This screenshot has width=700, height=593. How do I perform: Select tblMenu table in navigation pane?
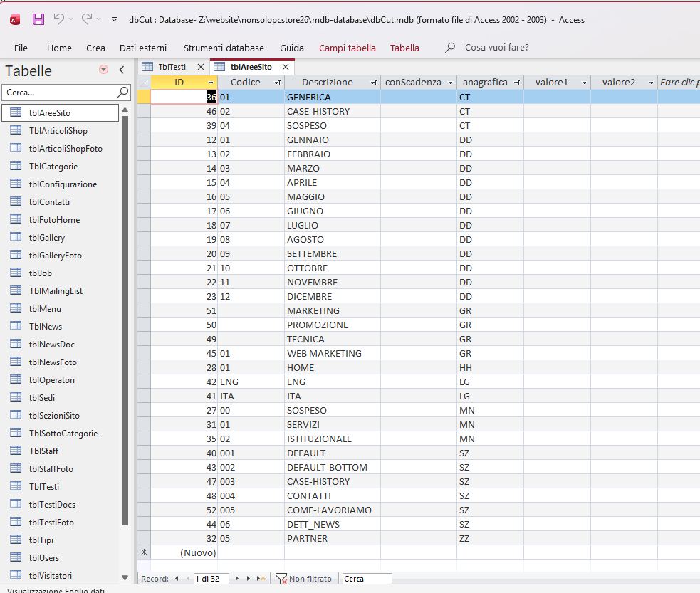click(x=61, y=309)
